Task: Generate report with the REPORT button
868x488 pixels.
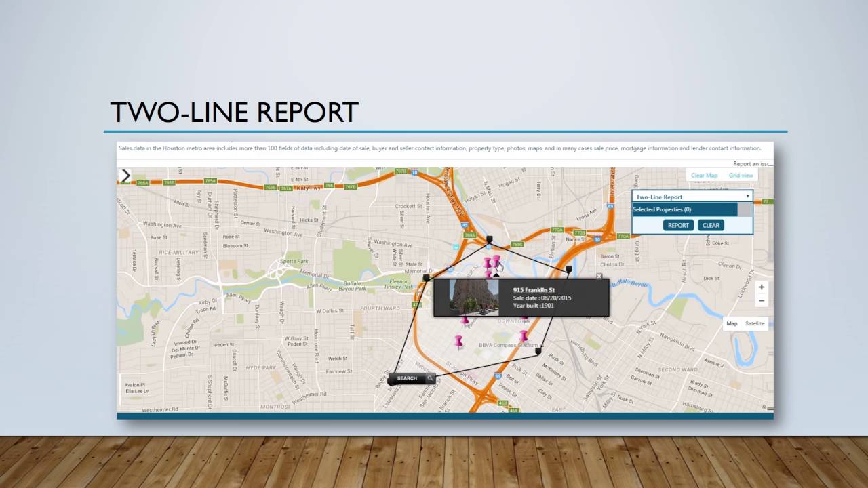Action: 678,226
